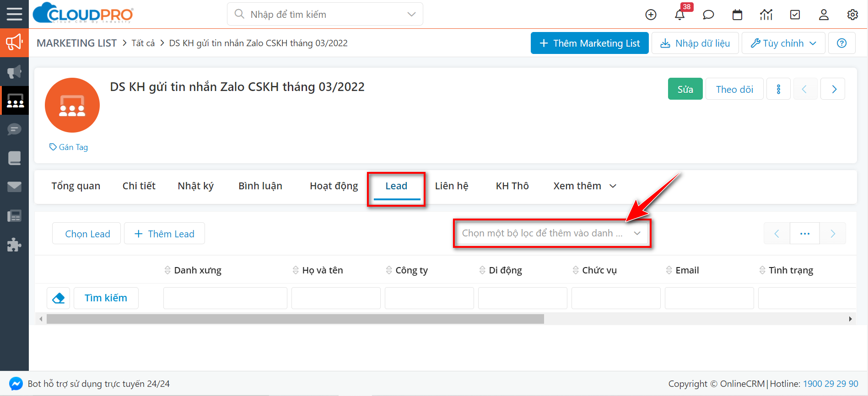The height and width of the screenshot is (396, 868).
Task: Sort by Danh xưng column
Action: click(x=193, y=270)
